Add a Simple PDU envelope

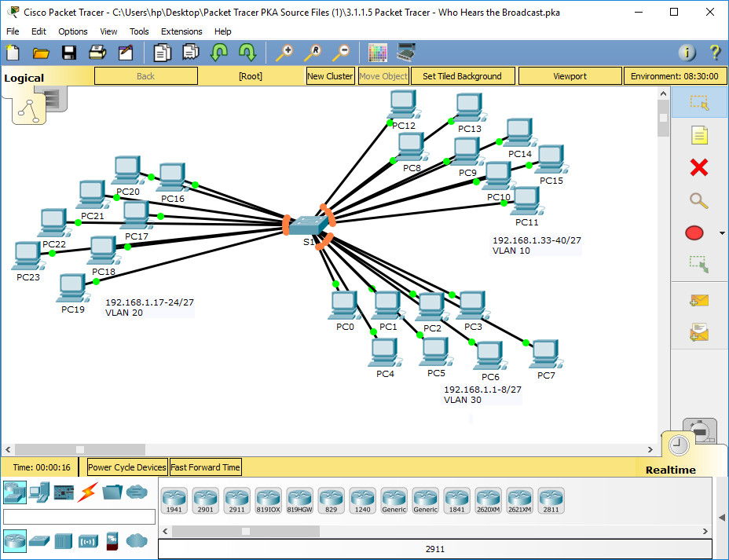click(699, 301)
